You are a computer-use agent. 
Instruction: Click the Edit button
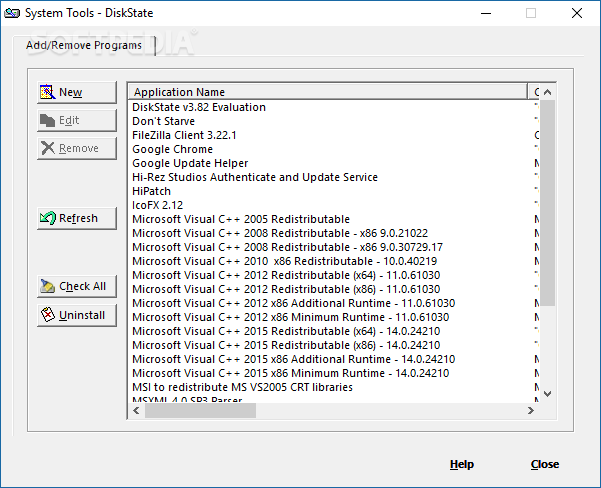77,120
